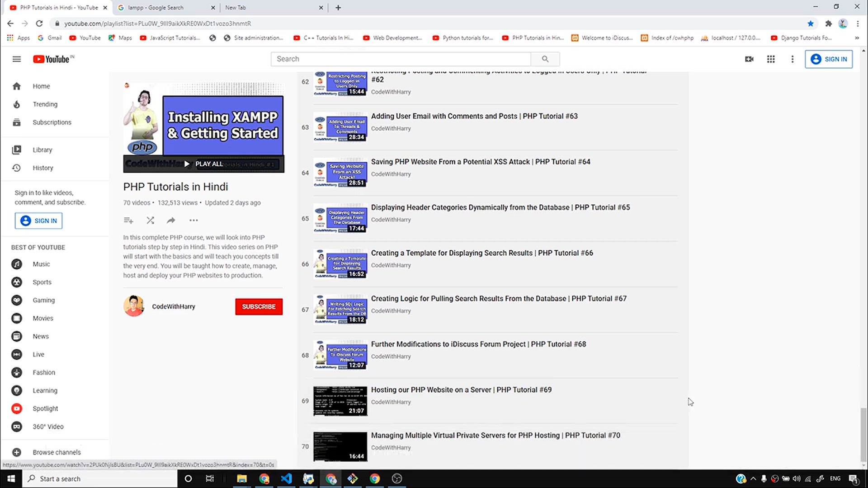Click the save playlist icon
The width and height of the screenshot is (868, 488).
[128, 221]
